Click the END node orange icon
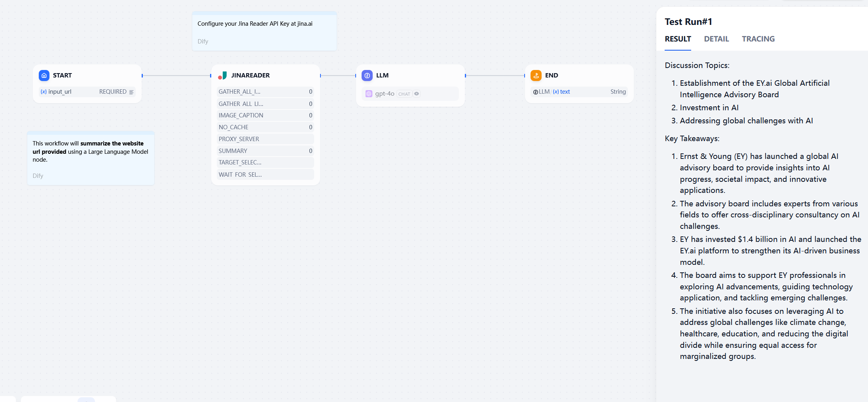Viewport: 868px width, 402px height. [536, 75]
